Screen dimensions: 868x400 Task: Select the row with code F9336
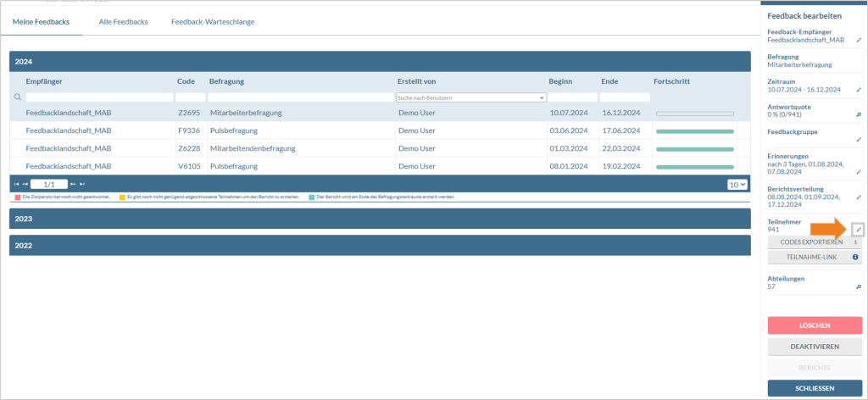click(x=380, y=131)
